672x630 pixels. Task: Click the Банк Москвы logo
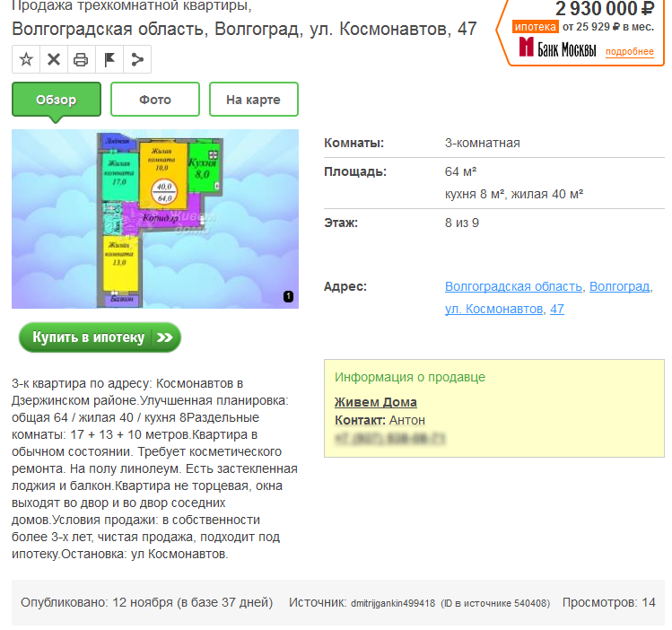coord(557,48)
